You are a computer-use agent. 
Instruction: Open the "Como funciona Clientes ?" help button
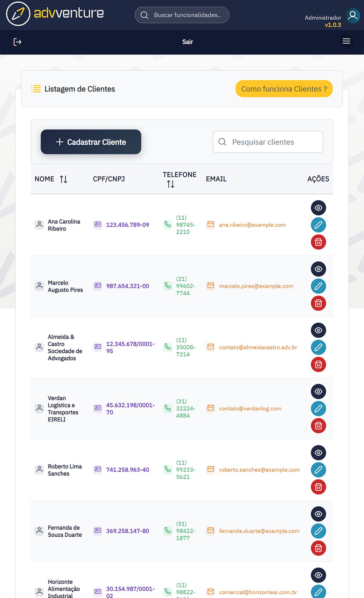coord(284,89)
